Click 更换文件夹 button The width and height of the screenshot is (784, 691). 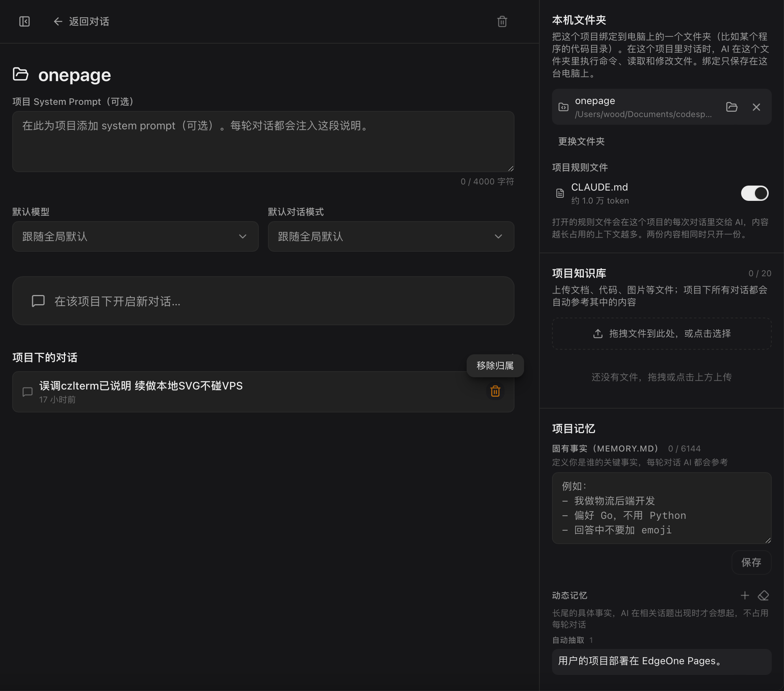pyautogui.click(x=581, y=142)
